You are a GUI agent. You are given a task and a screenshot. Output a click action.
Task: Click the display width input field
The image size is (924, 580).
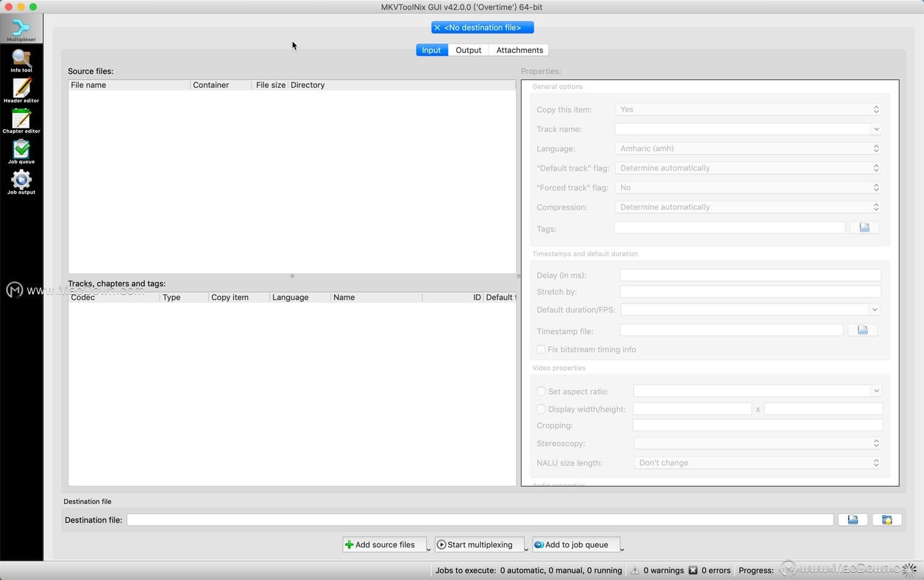point(692,408)
